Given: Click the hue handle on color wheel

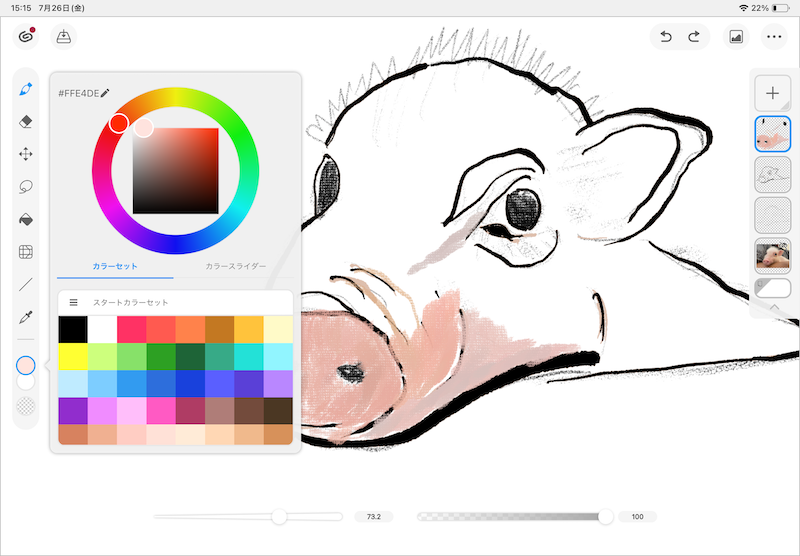Looking at the screenshot, I should click(119, 123).
